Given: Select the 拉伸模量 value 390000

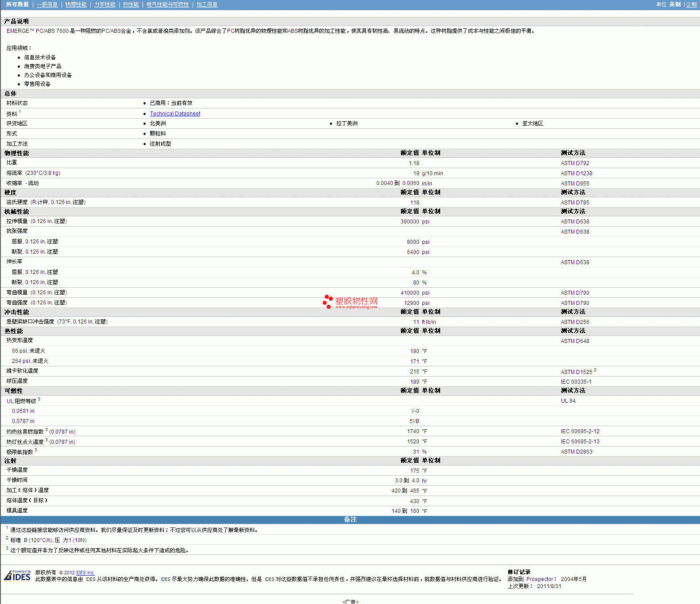Looking at the screenshot, I should (410, 222).
